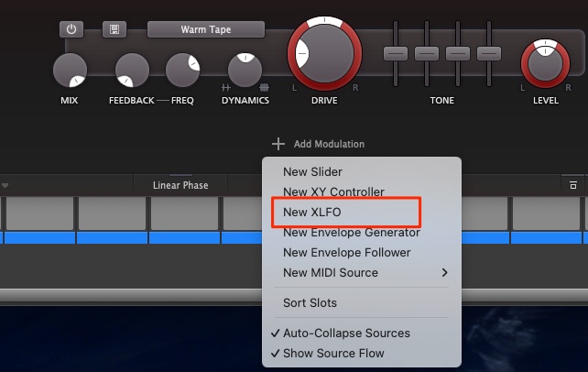
Task: Toggle the module power button
Action: [x=71, y=29]
